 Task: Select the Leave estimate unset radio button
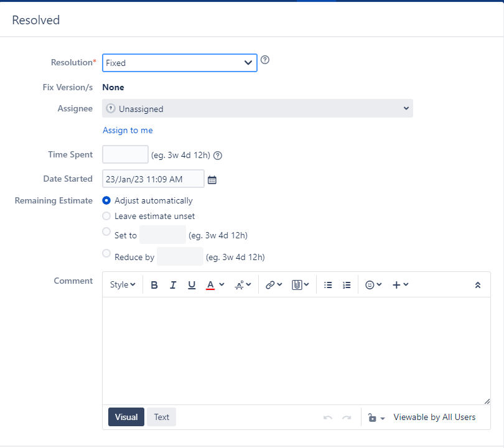[106, 216]
